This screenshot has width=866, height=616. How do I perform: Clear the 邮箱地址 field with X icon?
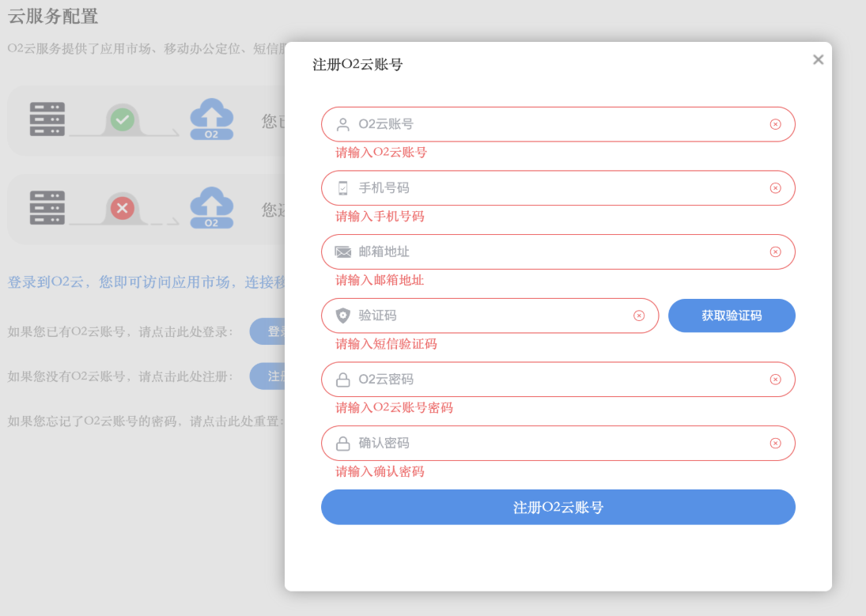pos(775,252)
